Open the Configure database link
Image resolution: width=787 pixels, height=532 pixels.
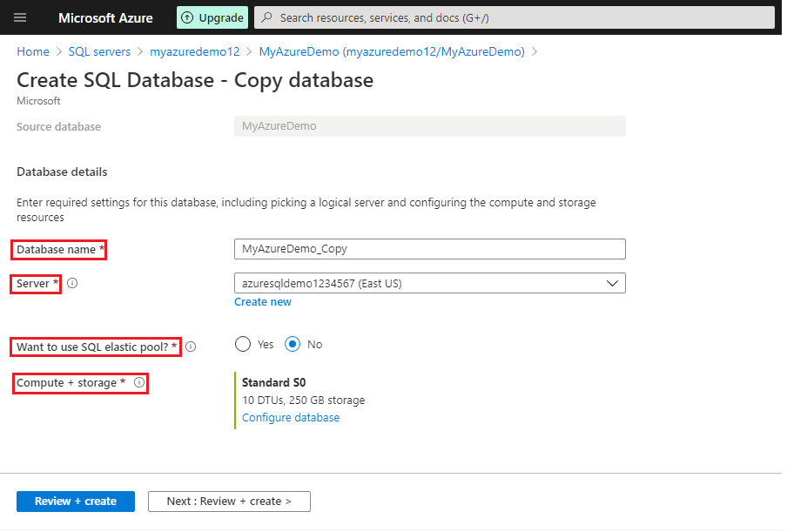[x=291, y=418]
